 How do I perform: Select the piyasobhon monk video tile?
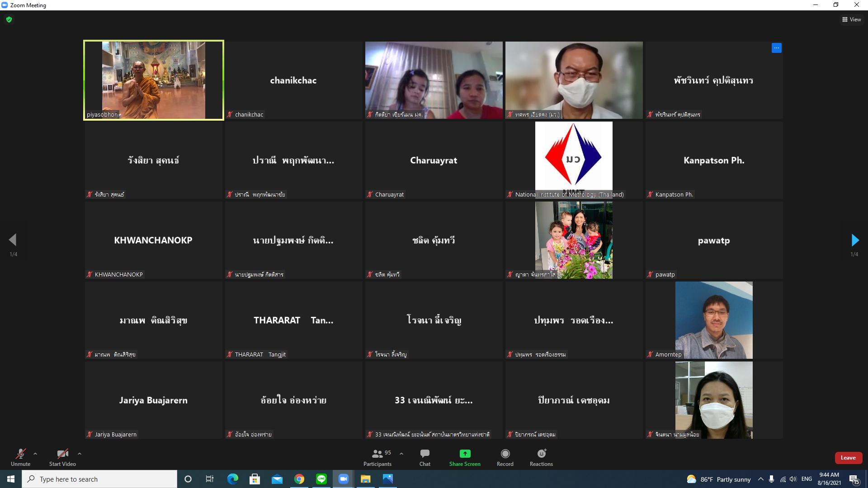coord(154,80)
